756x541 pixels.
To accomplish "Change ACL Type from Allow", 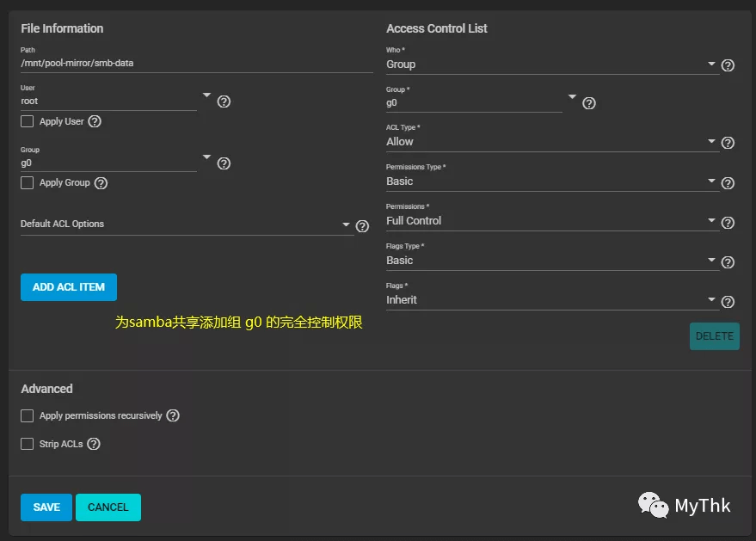I will coord(550,142).
